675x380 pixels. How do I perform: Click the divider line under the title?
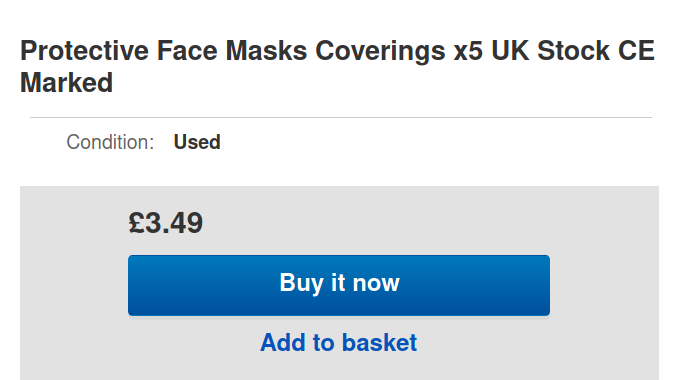click(x=341, y=117)
